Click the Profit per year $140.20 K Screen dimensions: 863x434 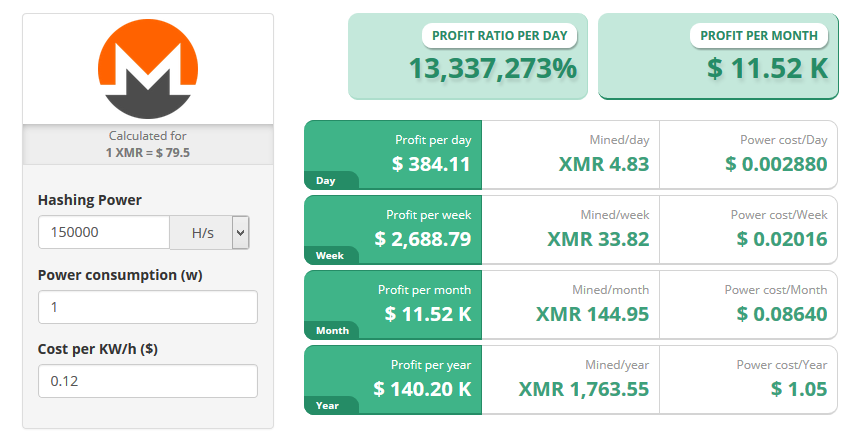click(x=422, y=389)
